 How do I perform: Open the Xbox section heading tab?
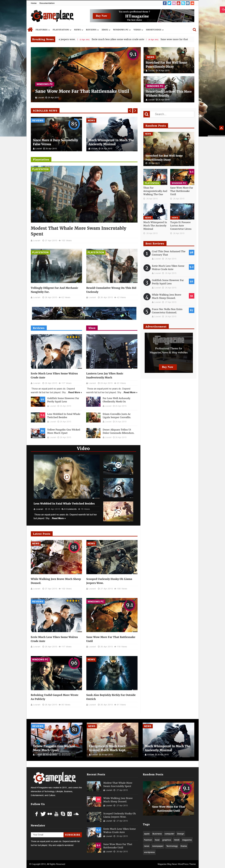click(92, 328)
